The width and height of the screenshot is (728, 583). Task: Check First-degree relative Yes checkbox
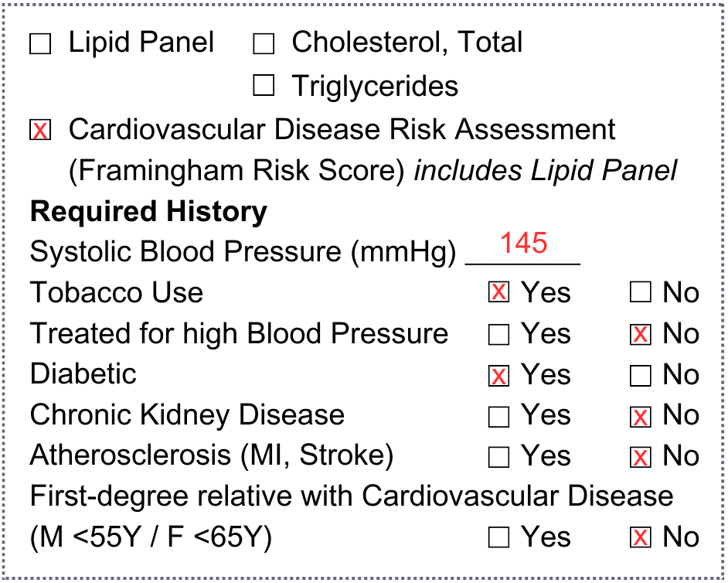pos(499,537)
